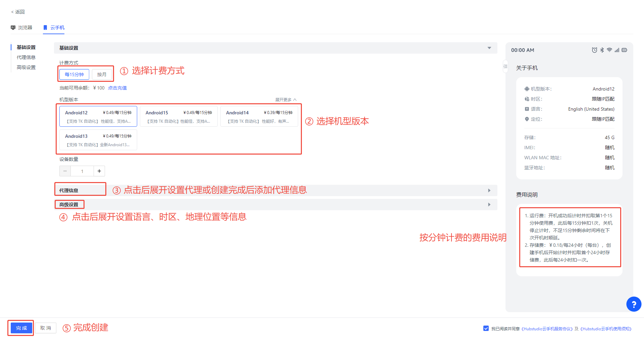Screen dimensions: 644x341
Task: Select 代理信息 in left sidebar
Action: [x=26, y=57]
